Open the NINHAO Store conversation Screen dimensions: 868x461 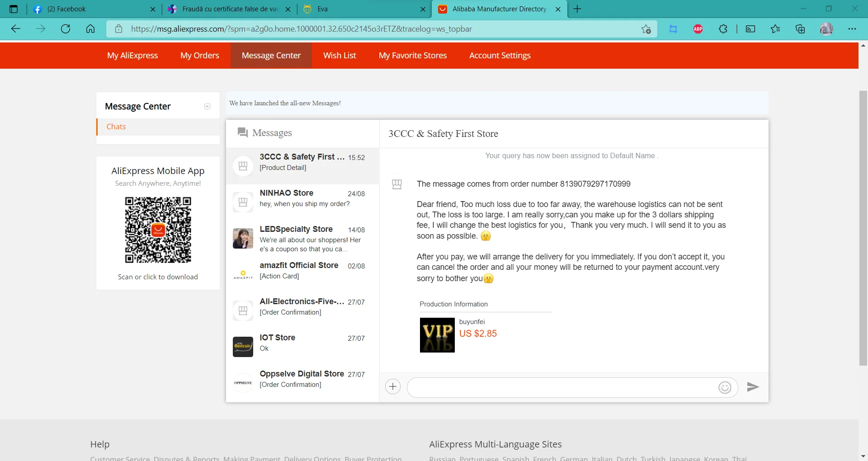tap(302, 202)
